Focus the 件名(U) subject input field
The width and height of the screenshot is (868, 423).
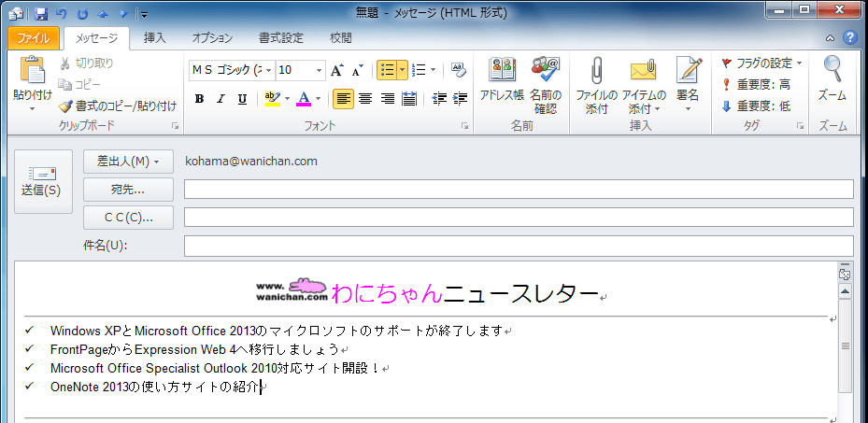click(x=519, y=247)
